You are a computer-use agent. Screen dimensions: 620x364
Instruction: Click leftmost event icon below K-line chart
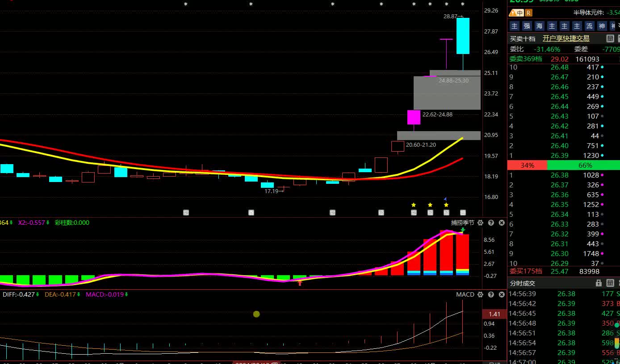click(186, 213)
